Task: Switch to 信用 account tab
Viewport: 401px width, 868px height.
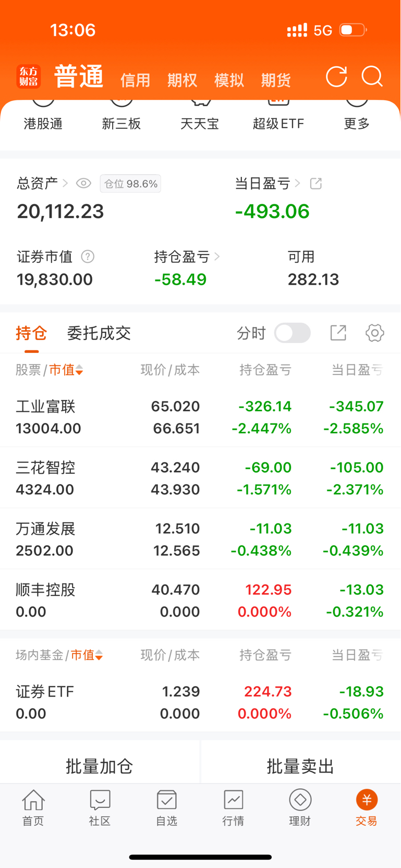Action: (x=135, y=80)
